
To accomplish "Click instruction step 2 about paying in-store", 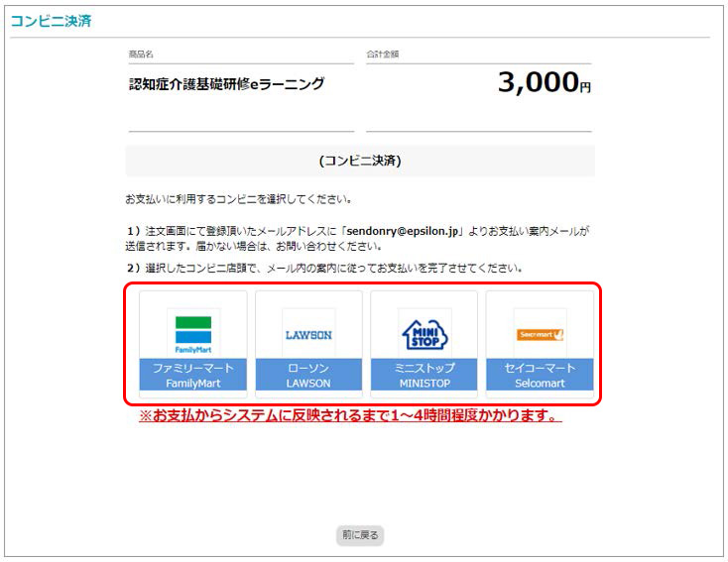I will click(x=324, y=268).
